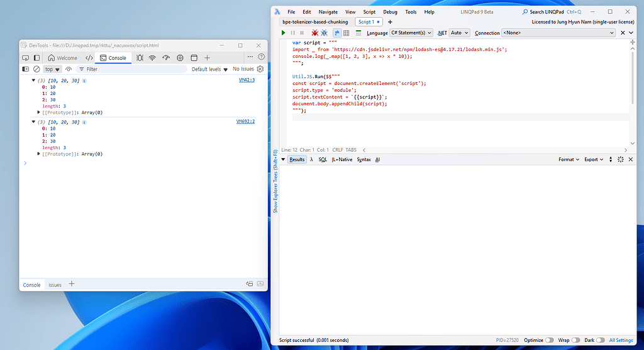Click No Issues indicator in console

click(243, 69)
